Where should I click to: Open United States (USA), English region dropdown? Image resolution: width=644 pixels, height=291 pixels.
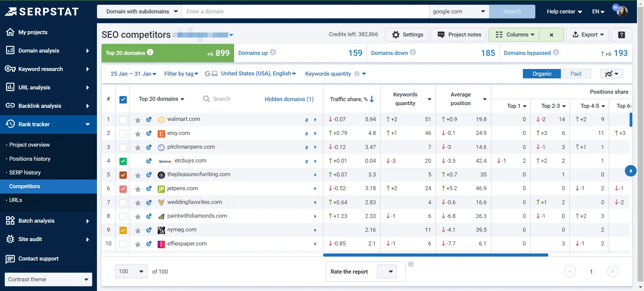(258, 73)
